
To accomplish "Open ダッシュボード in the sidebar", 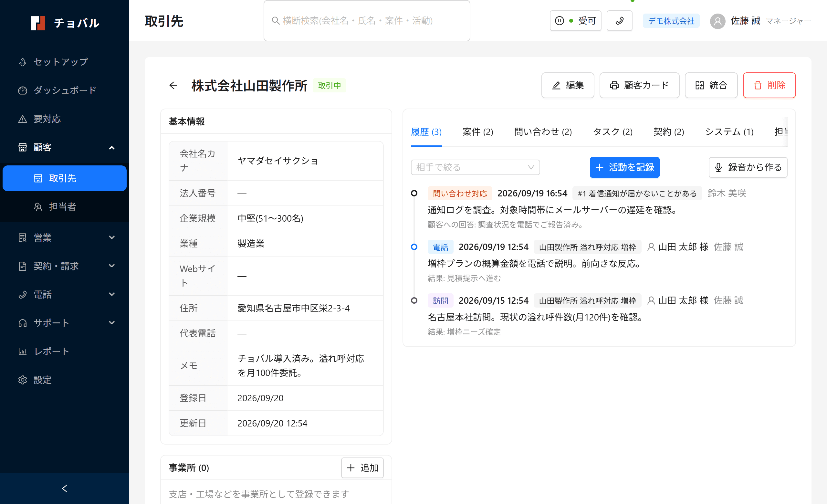I will [x=64, y=90].
